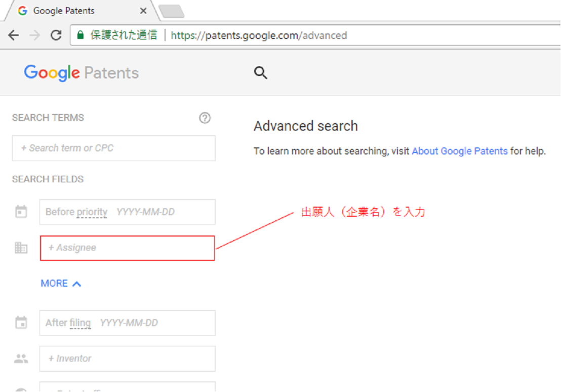The image size is (561, 392).
Task: Click the SEARCH TERMS label
Action: pyautogui.click(x=48, y=118)
